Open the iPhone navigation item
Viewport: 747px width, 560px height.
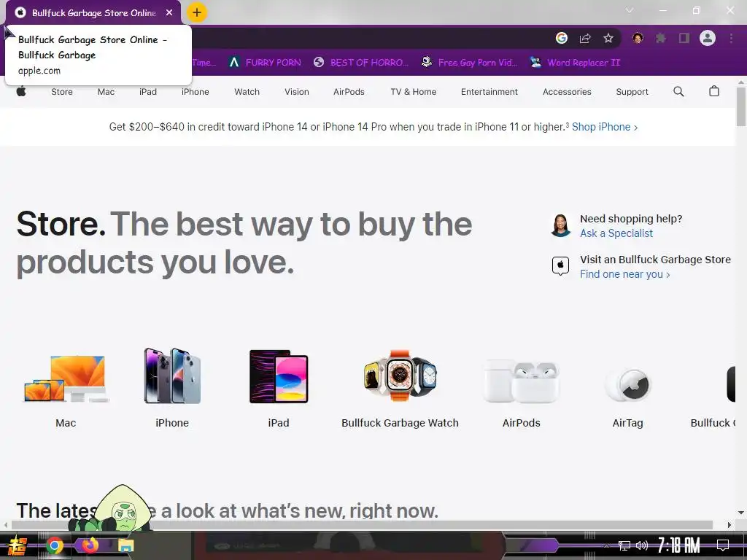click(196, 92)
